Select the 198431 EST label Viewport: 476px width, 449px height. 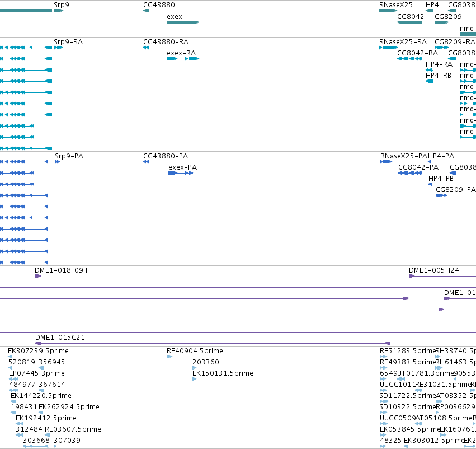coord(24,407)
